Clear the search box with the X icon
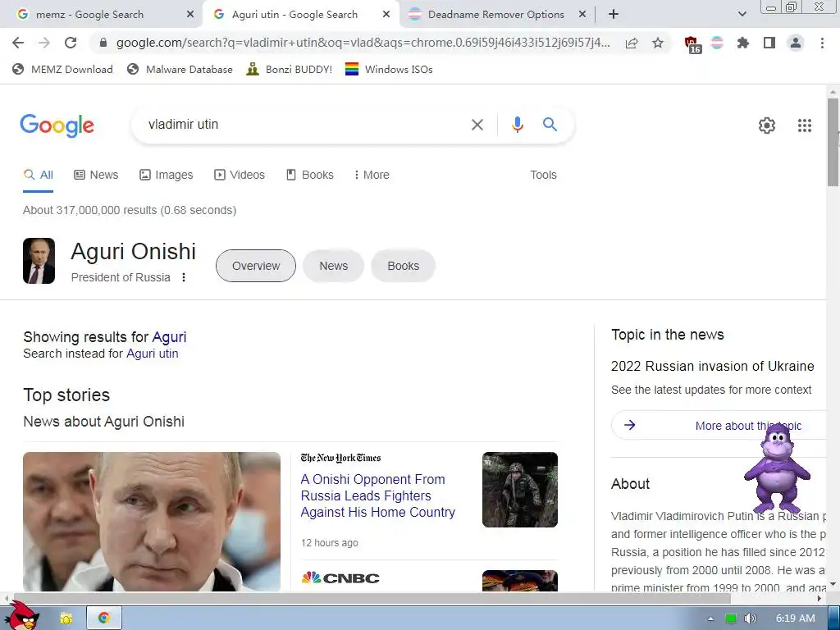This screenshot has height=630, width=840. 477,125
